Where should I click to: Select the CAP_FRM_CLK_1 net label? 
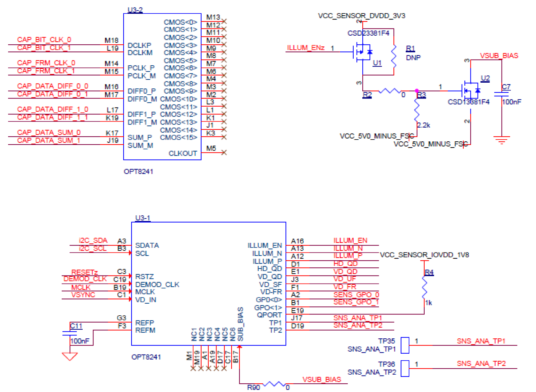pyautogui.click(x=46, y=71)
